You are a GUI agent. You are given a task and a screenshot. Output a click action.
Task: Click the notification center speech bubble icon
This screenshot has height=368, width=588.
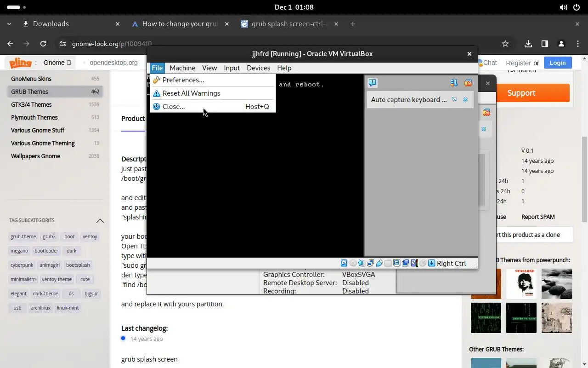click(x=372, y=83)
